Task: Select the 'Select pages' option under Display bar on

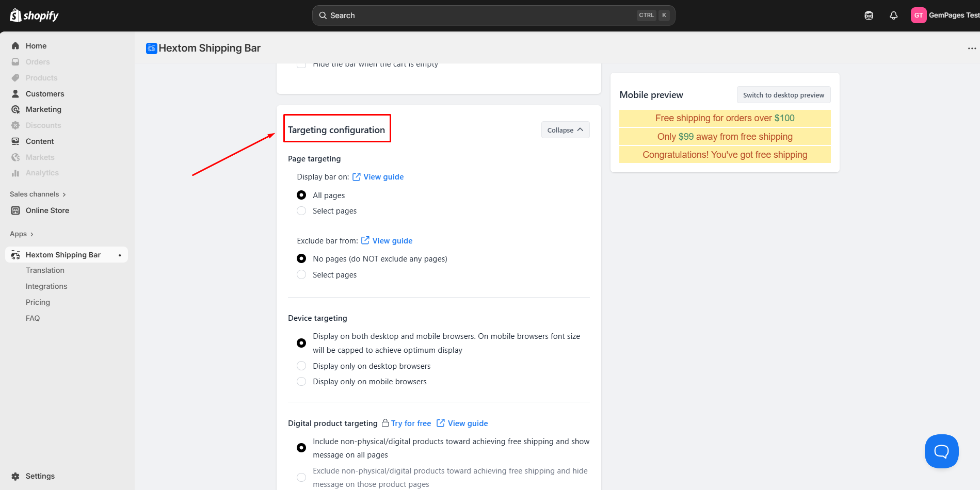Action: [x=301, y=211]
